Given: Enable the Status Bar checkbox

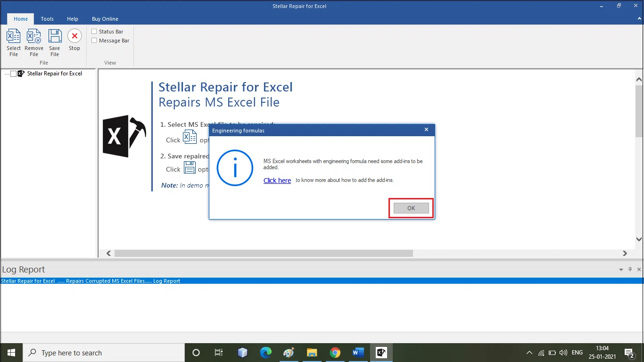Looking at the screenshot, I should tap(94, 32).
